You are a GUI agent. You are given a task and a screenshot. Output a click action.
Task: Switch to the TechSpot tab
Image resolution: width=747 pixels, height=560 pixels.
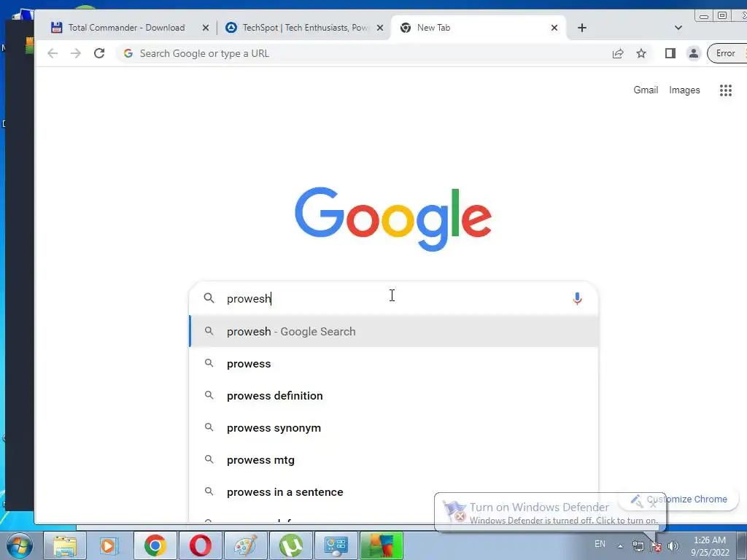(x=305, y=28)
